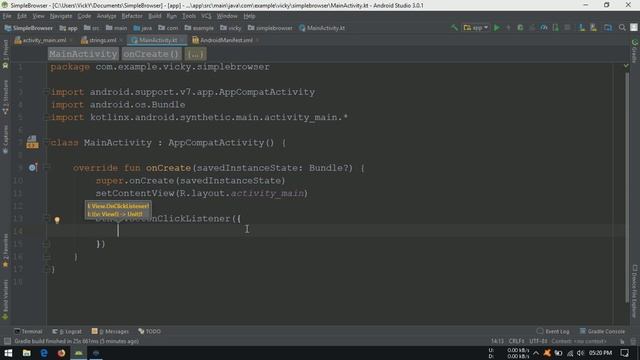Click the onCreate() structure breadcrumb
The height and width of the screenshot is (360, 640).
click(151, 54)
